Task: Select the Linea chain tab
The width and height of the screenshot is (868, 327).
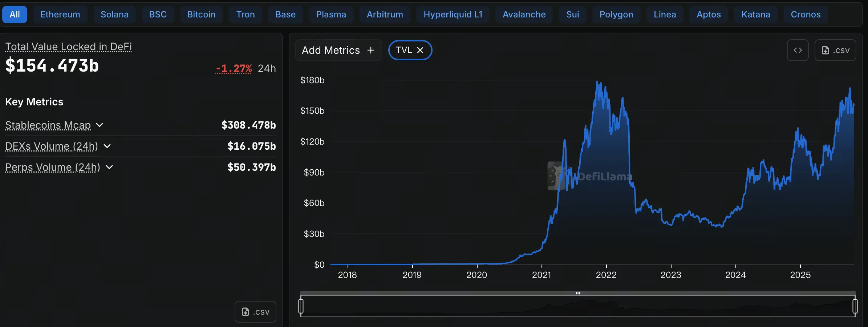Action: (665, 15)
